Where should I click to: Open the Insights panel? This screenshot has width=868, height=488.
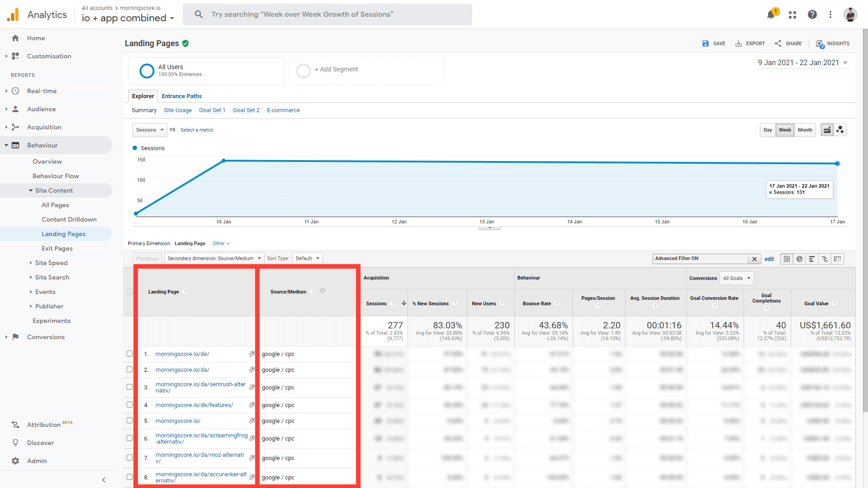coord(832,43)
